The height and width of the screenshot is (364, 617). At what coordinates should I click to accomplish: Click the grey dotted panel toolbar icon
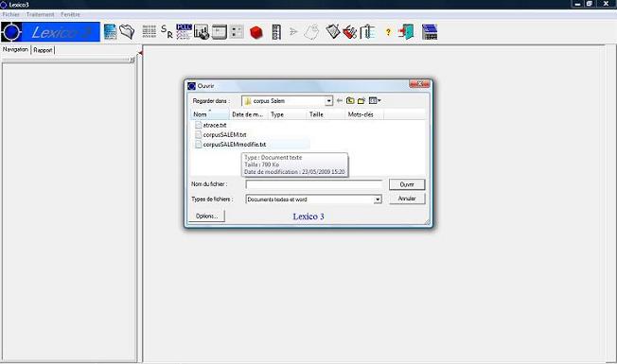pos(237,32)
